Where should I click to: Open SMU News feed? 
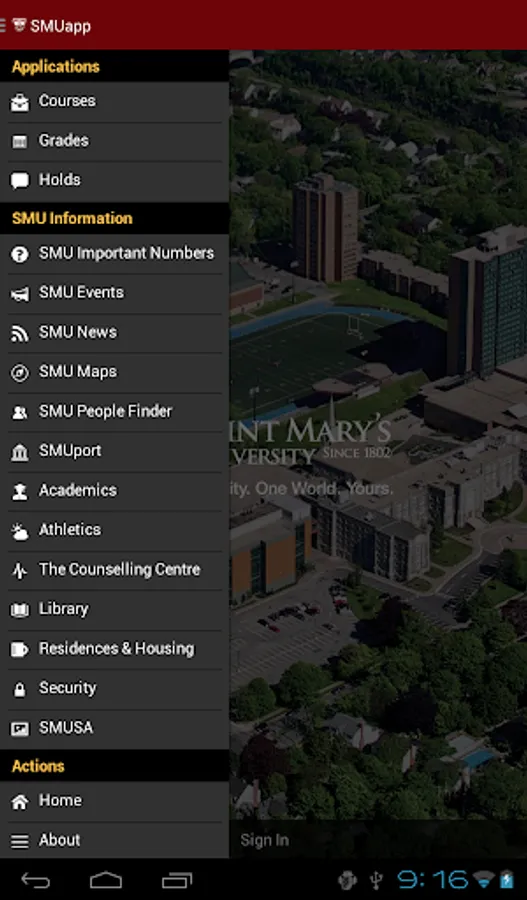pyautogui.click(x=114, y=333)
